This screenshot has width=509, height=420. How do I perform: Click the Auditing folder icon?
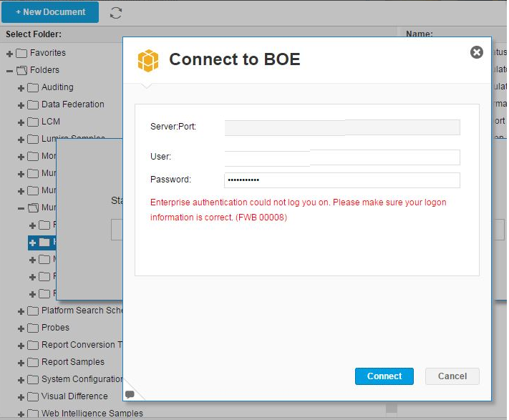[33, 88]
